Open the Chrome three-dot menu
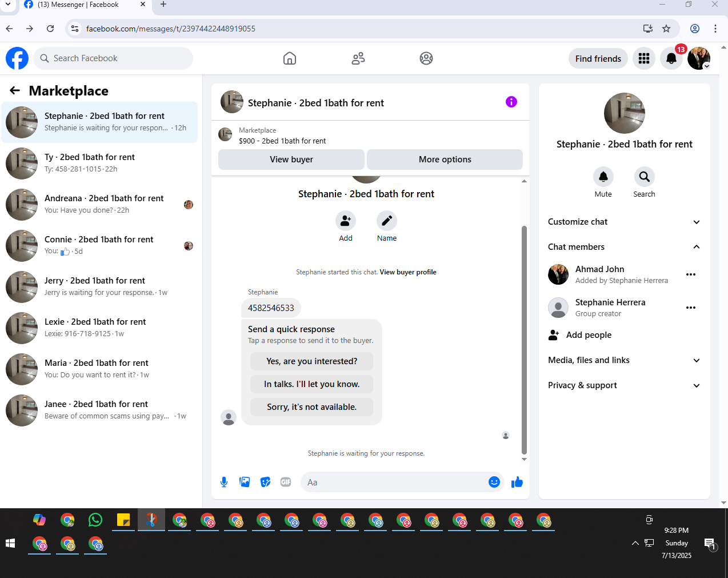This screenshot has width=728, height=578. coord(715,29)
